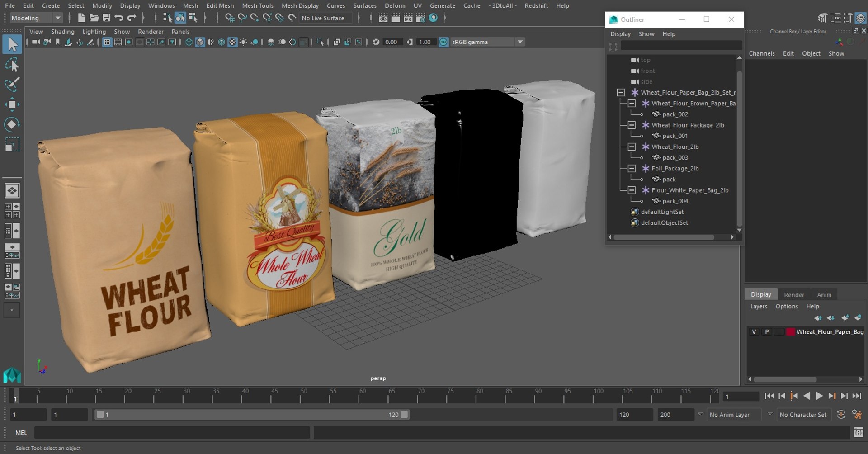The width and height of the screenshot is (868, 454).
Task: Open Channels menu in Channel Box
Action: pos(761,53)
